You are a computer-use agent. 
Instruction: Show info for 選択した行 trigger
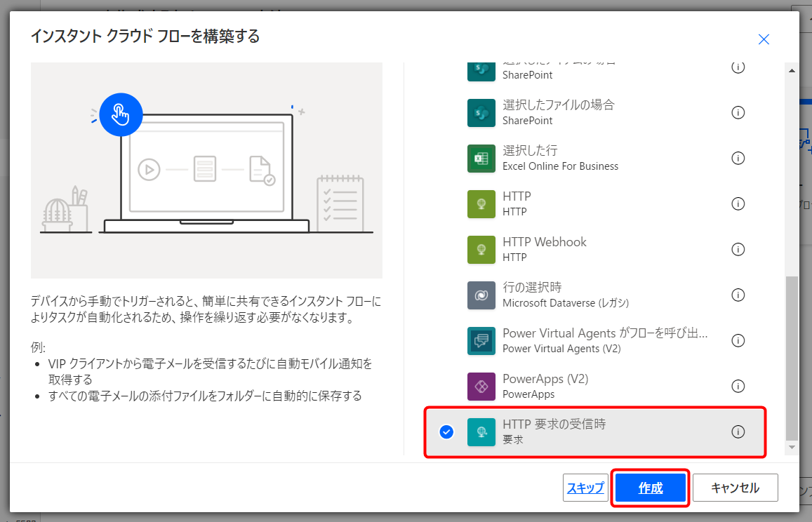point(738,158)
